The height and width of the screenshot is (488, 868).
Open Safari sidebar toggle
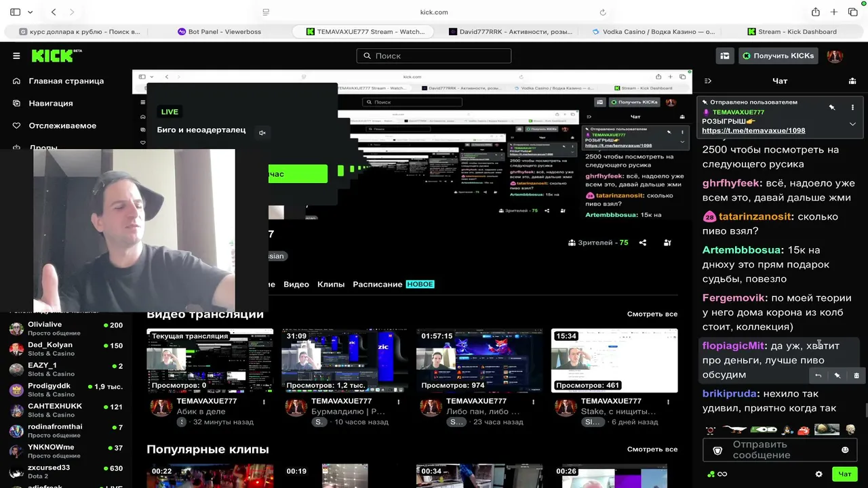pyautogui.click(x=15, y=12)
